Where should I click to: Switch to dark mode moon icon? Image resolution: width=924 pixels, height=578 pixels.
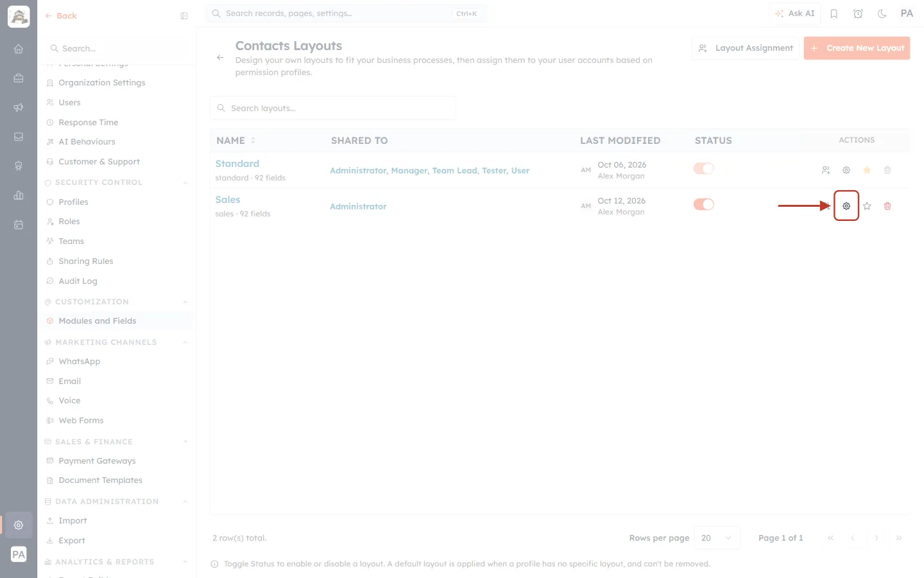click(x=882, y=13)
